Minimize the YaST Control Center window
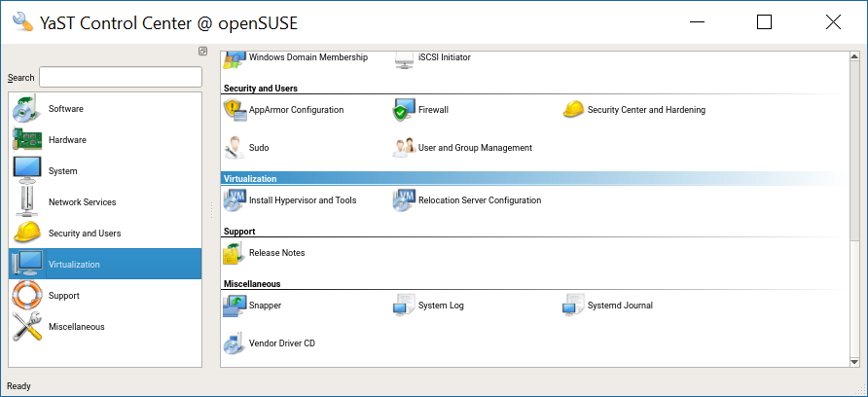Screen dimensions: 868x397 coord(697,22)
